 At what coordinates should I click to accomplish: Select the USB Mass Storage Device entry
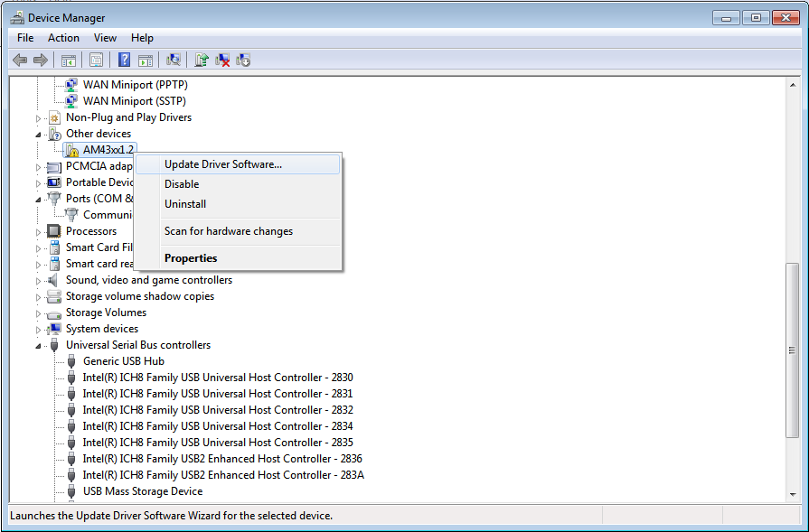(x=142, y=491)
